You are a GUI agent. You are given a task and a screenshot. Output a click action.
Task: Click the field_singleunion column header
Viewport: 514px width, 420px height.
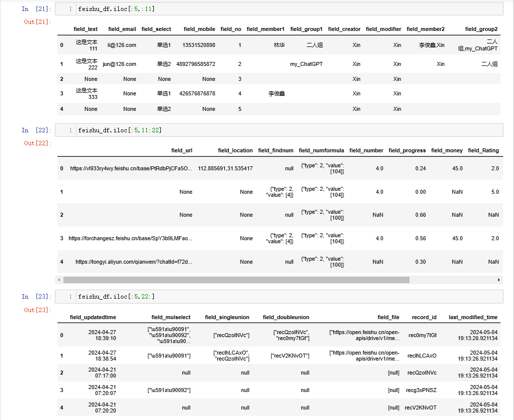point(227,317)
